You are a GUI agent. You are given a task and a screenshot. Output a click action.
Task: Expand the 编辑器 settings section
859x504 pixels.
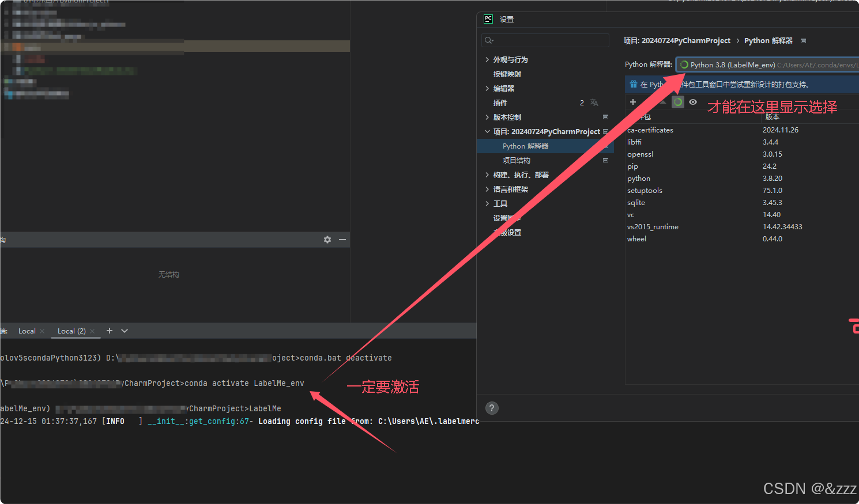[487, 88]
